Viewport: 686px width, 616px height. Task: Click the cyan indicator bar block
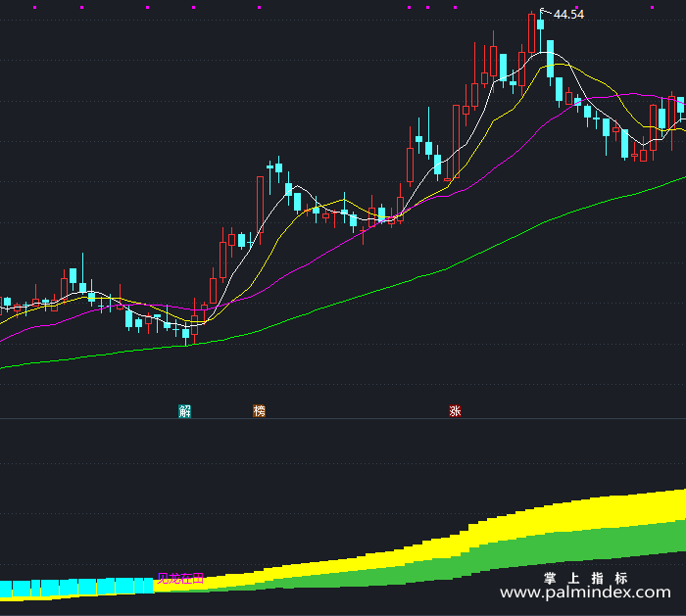tap(76, 587)
